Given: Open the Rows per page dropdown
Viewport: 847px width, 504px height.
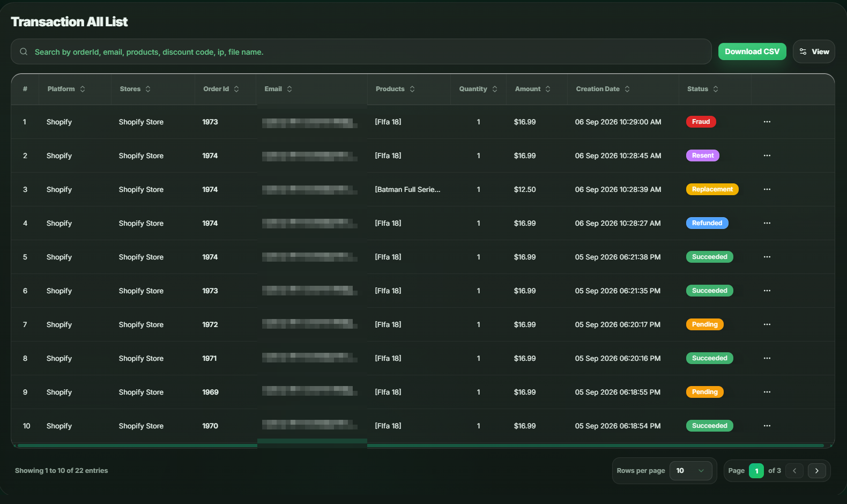Looking at the screenshot, I should 690,471.
